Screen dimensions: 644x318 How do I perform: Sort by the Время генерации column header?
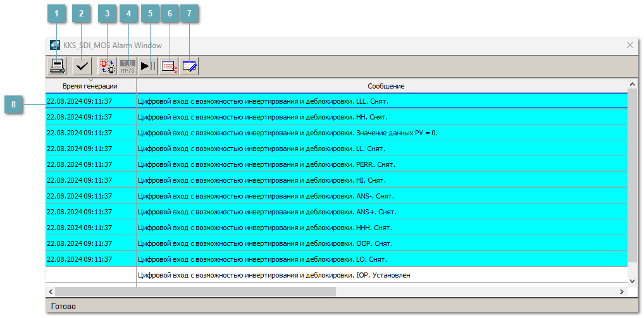tap(90, 86)
